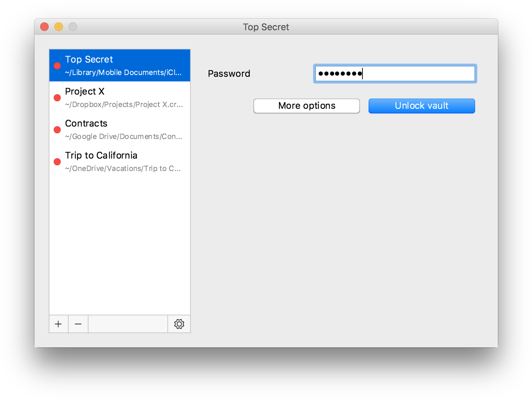Screen dimensions: 532x400
Task: Expand More options
Action: tap(306, 106)
